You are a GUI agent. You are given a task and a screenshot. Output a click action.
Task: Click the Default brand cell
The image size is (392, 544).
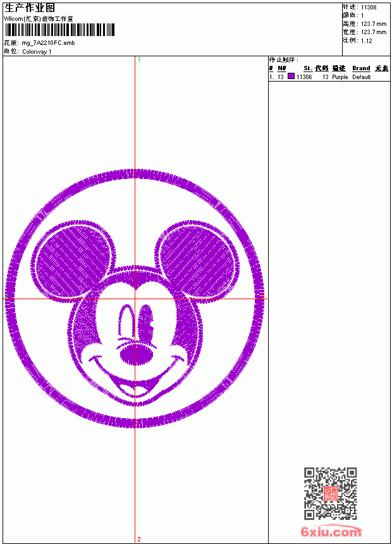pyautogui.click(x=362, y=77)
